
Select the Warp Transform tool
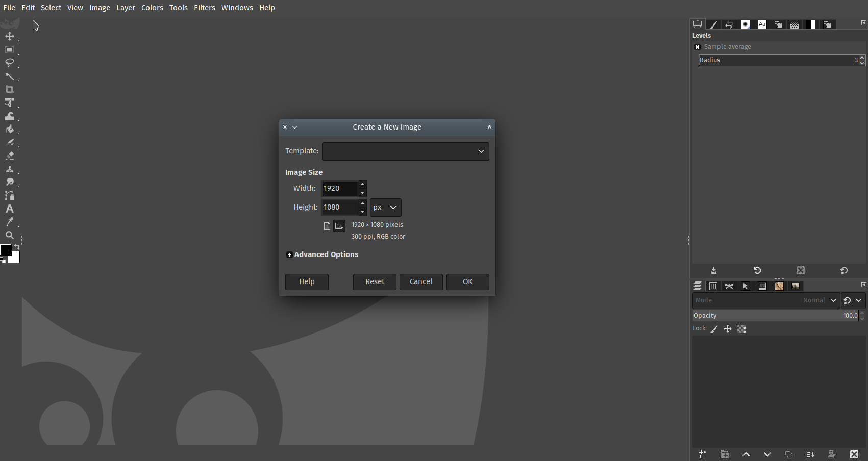point(10,116)
